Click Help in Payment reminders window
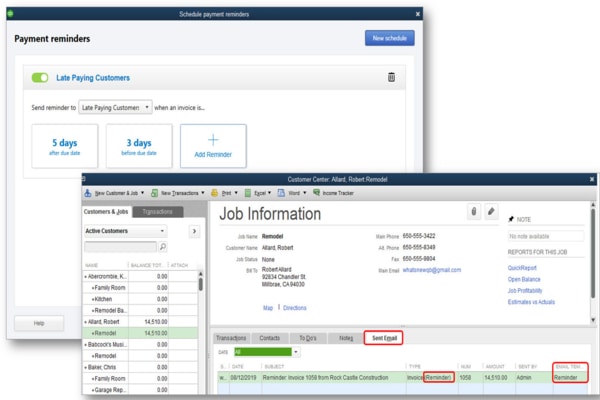 [x=39, y=323]
